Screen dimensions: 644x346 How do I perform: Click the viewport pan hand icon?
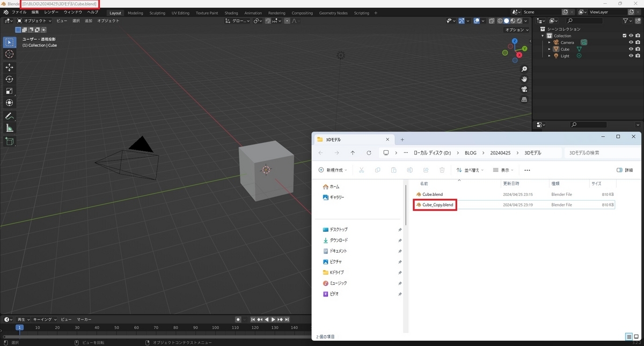(x=524, y=79)
